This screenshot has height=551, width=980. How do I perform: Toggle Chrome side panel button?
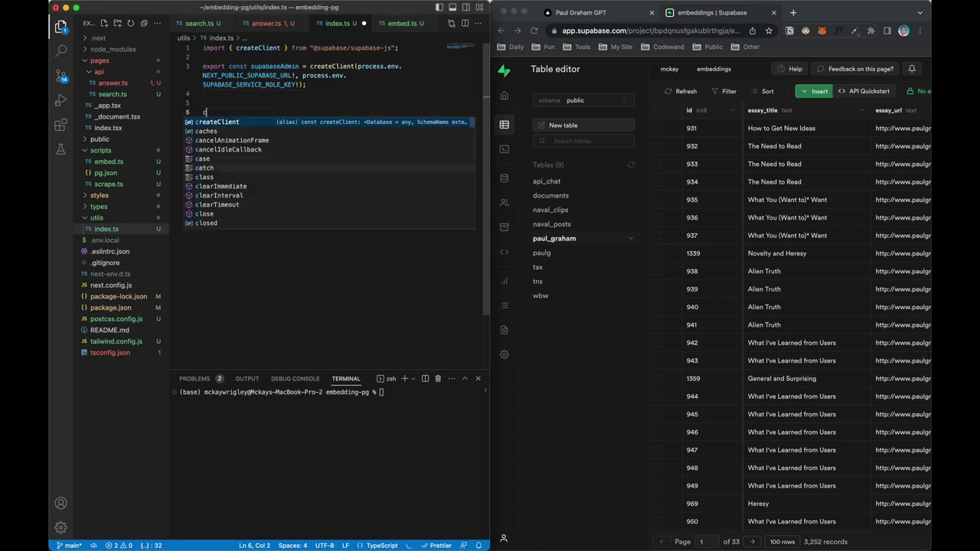click(x=887, y=31)
